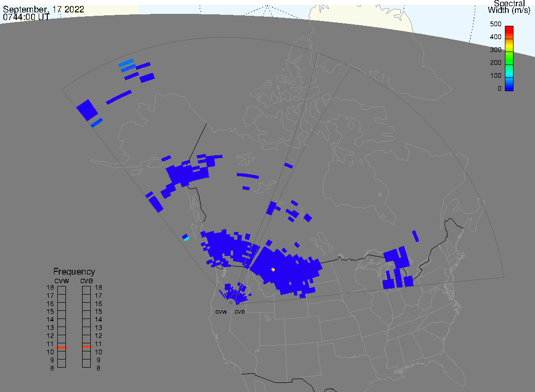The image size is (535, 392).
Task: Click the '18' label beside the cve bar
Action: pos(98,287)
